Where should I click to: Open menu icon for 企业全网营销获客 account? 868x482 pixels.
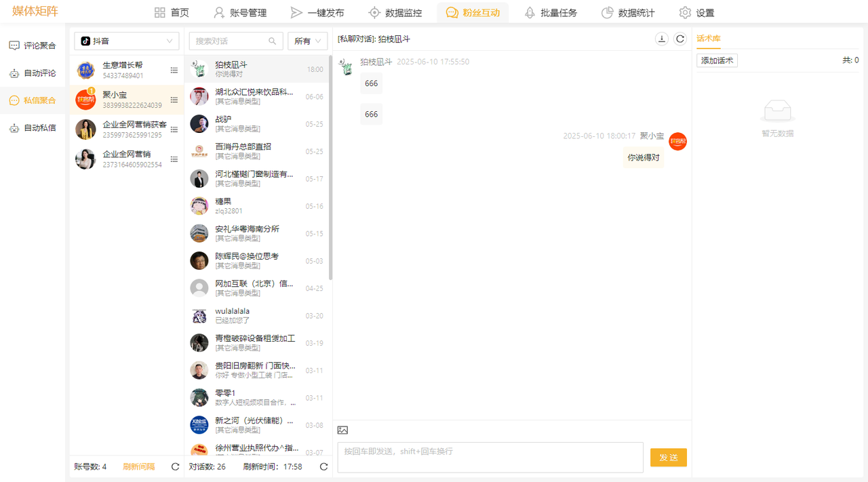click(174, 129)
